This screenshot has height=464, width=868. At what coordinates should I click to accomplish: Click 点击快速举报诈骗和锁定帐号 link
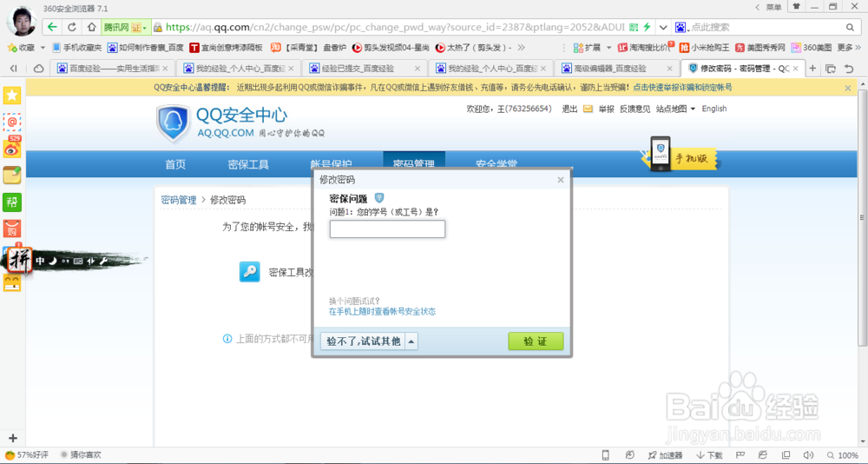pos(682,88)
